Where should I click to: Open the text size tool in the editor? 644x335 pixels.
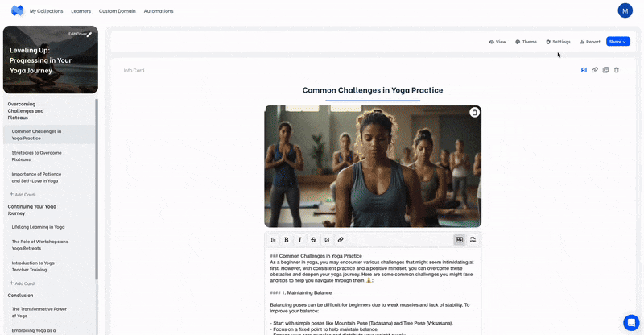tap(273, 240)
